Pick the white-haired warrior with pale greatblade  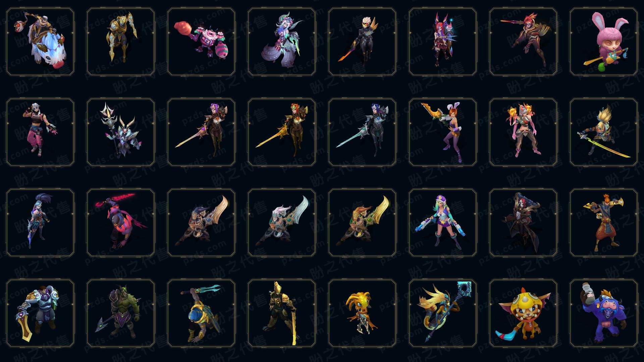point(282,223)
